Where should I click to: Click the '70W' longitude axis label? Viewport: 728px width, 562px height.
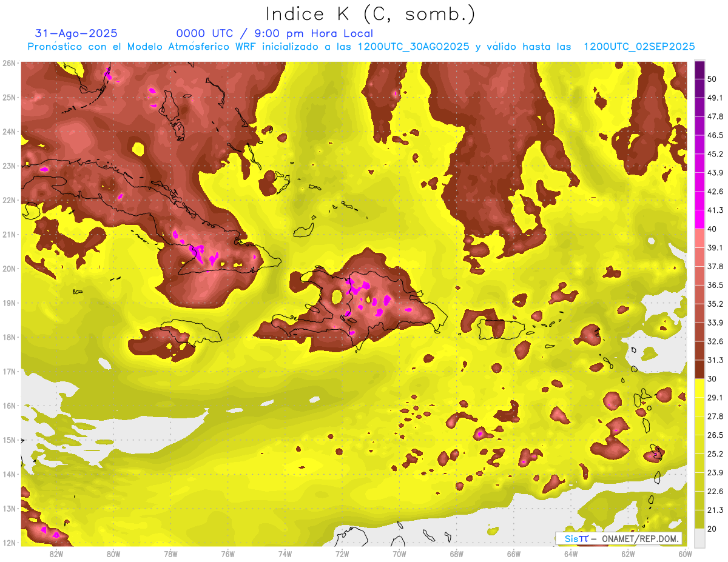click(x=399, y=554)
